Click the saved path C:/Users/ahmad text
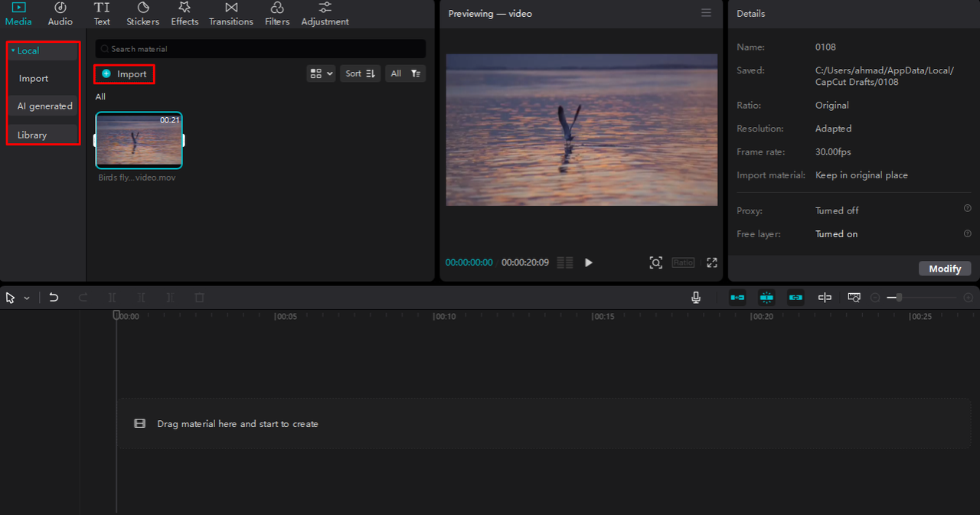 (884, 76)
